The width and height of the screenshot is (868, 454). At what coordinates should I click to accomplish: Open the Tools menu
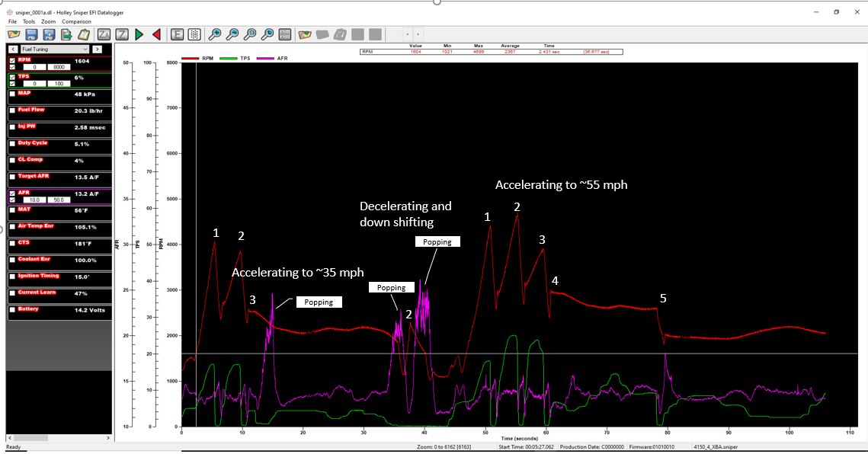pyautogui.click(x=29, y=21)
